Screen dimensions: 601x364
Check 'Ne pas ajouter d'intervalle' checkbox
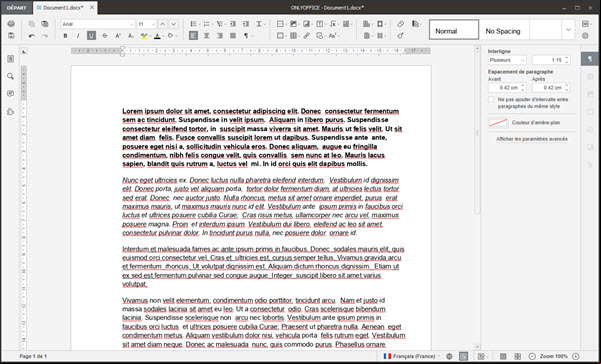pyautogui.click(x=491, y=100)
